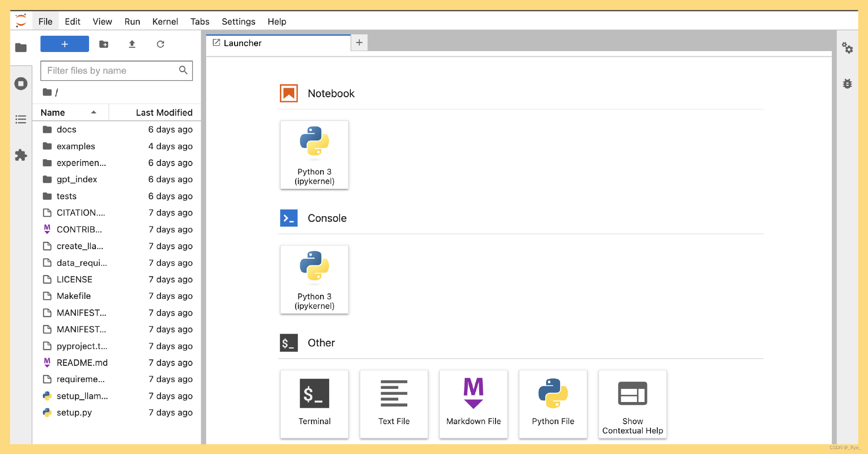Select the gpt_index folder
This screenshot has height=454, width=868.
(x=117, y=180)
